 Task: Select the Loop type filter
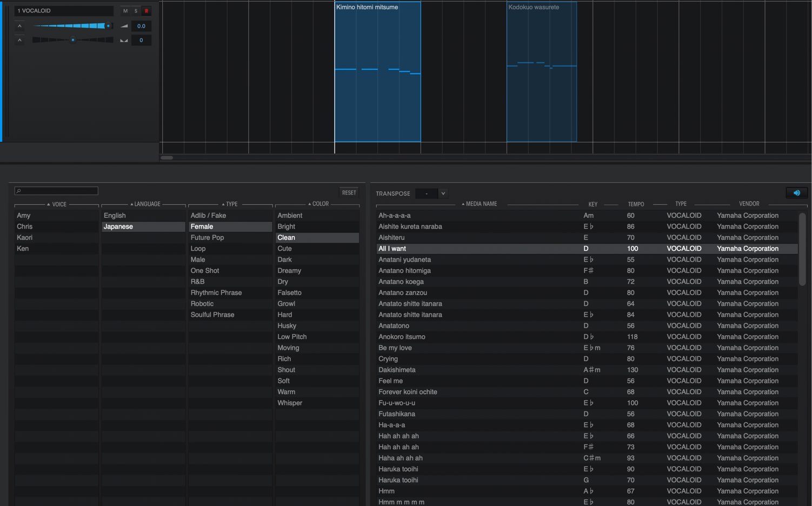(230, 249)
